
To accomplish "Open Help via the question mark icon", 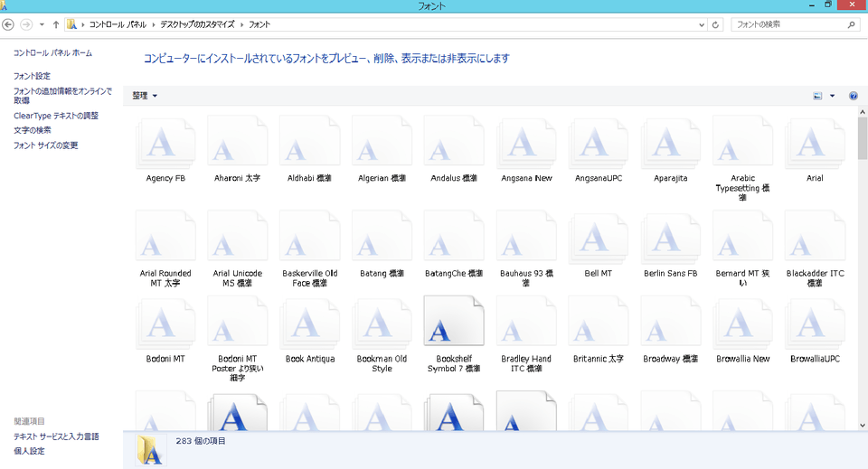I will pos(853,96).
